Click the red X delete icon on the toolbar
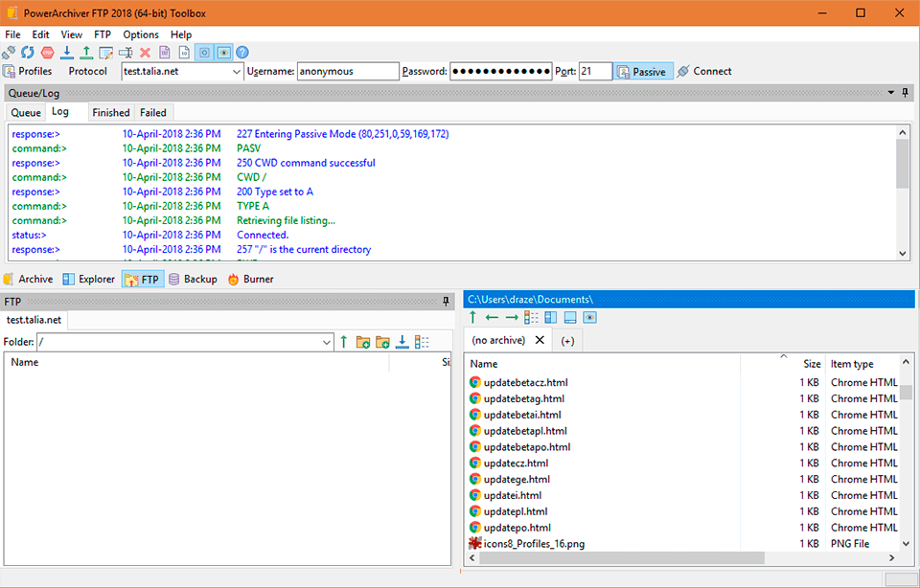 pyautogui.click(x=144, y=53)
